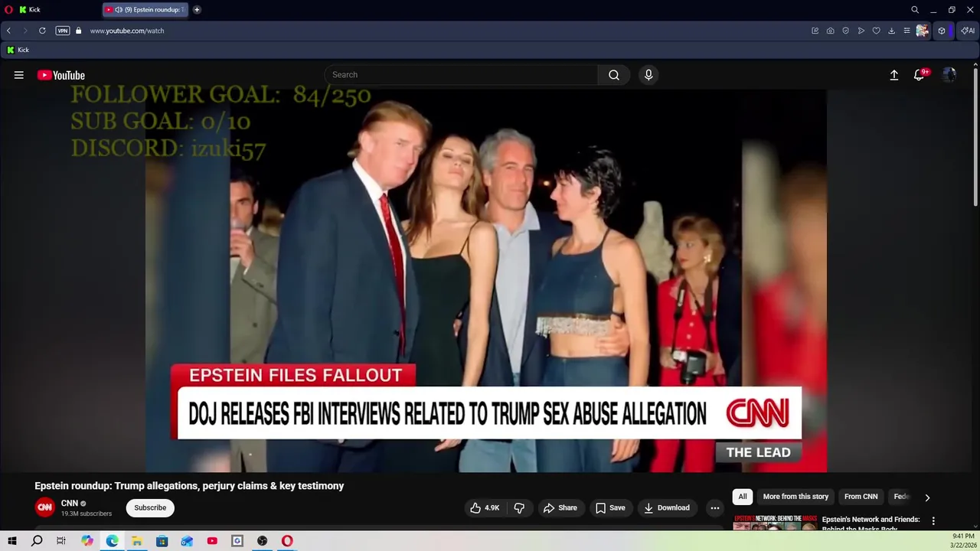The height and width of the screenshot is (551, 980).
Task: Share the CNN video
Action: [x=560, y=508]
